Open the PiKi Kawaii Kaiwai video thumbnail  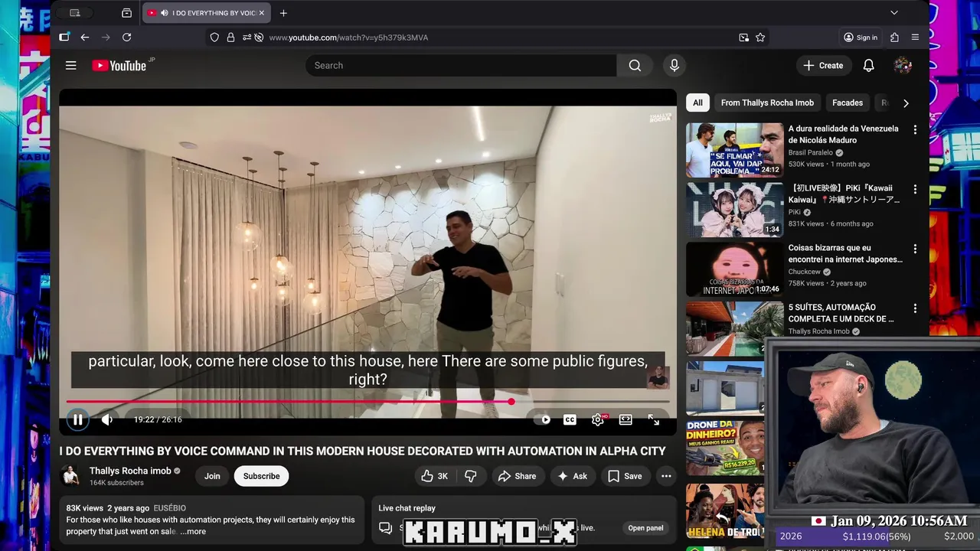coord(735,210)
